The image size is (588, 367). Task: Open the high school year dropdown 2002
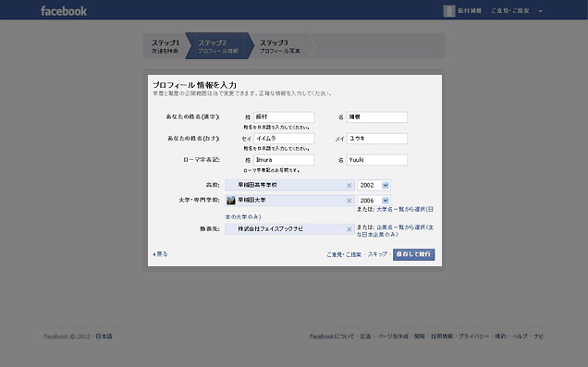[x=374, y=185]
